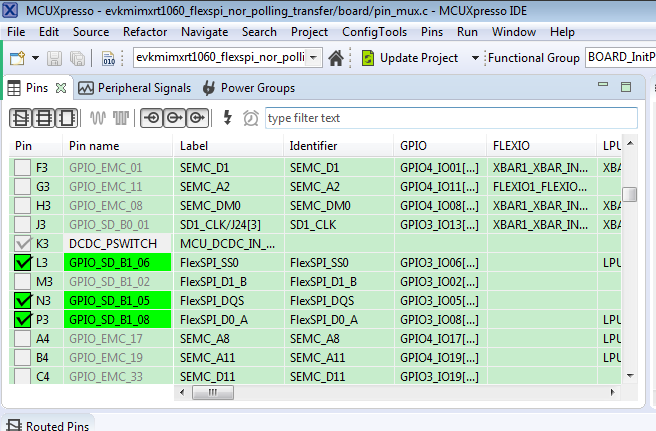656x431 pixels.
Task: Click the horizontal scrollbar thumb
Action: [x=213, y=393]
